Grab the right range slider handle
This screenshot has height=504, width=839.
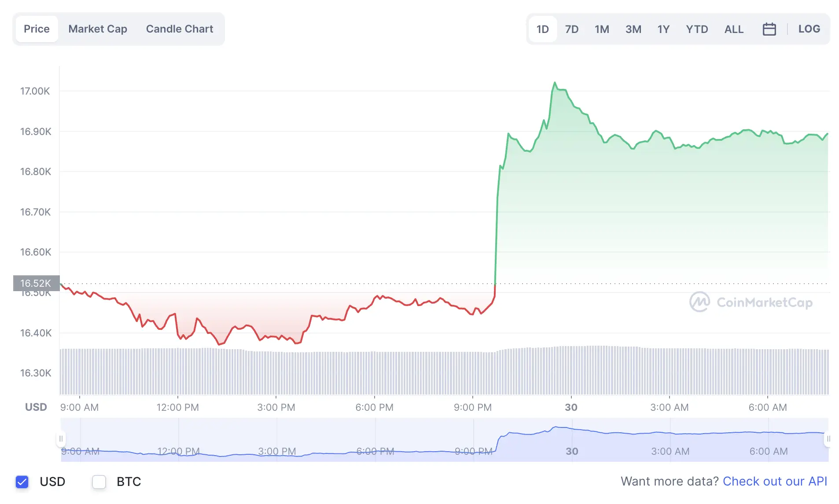tap(828, 438)
